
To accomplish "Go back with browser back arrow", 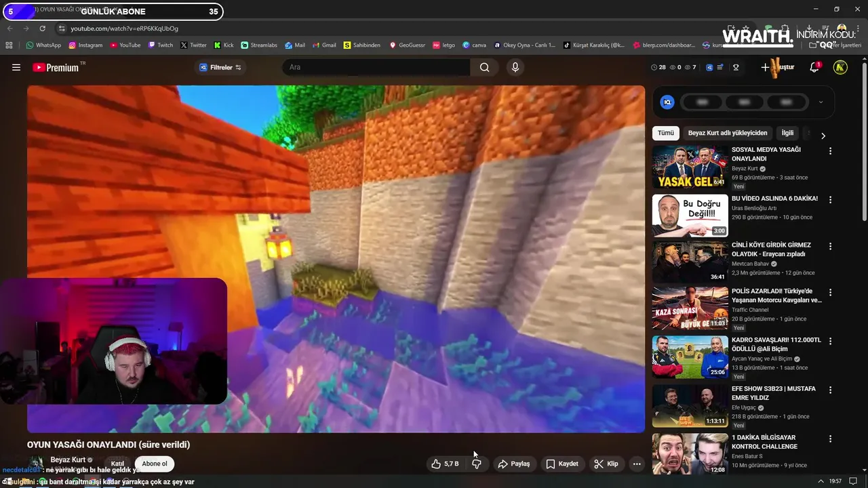I will pyautogui.click(x=9, y=28).
